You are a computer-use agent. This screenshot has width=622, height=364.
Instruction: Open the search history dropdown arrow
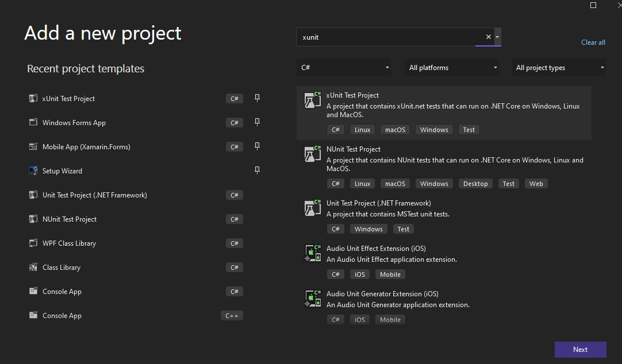click(x=497, y=37)
